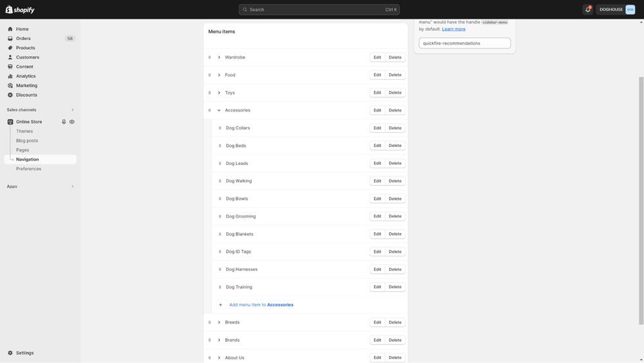Collapse the Accessories menu item

click(219, 110)
